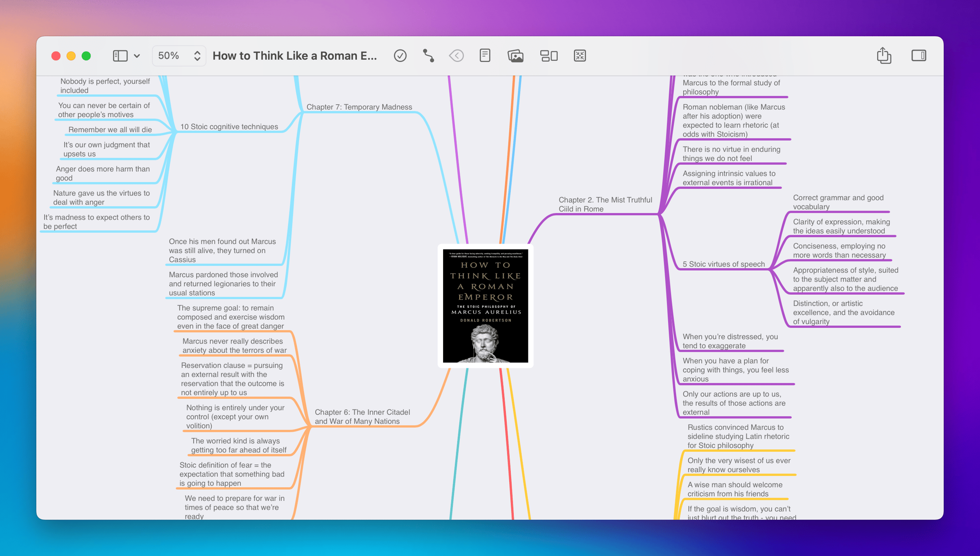Select node It's madness to expect others perfect

click(96, 222)
